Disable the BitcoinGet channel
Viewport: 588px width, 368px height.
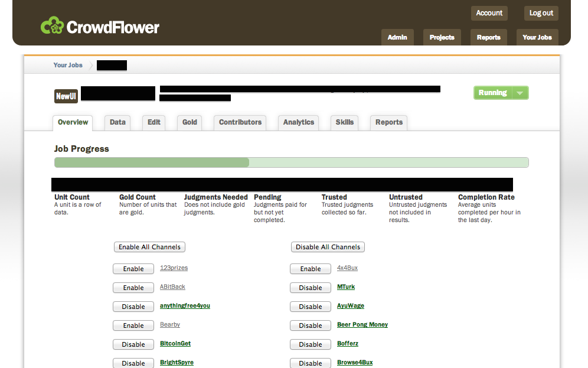[x=133, y=344]
